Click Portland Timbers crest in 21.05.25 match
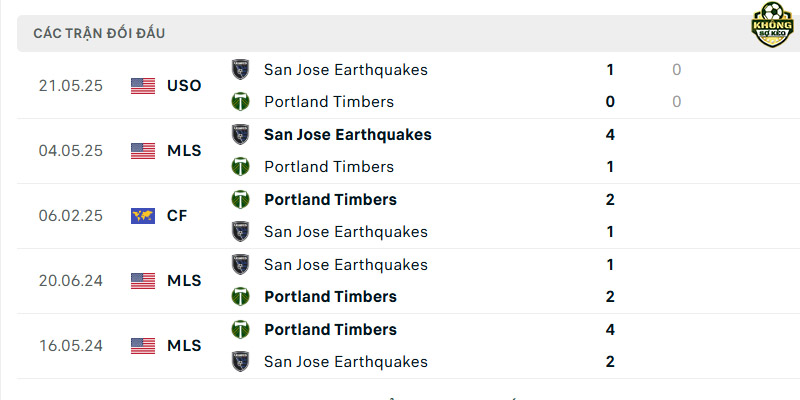The height and width of the screenshot is (400, 800). [240, 102]
